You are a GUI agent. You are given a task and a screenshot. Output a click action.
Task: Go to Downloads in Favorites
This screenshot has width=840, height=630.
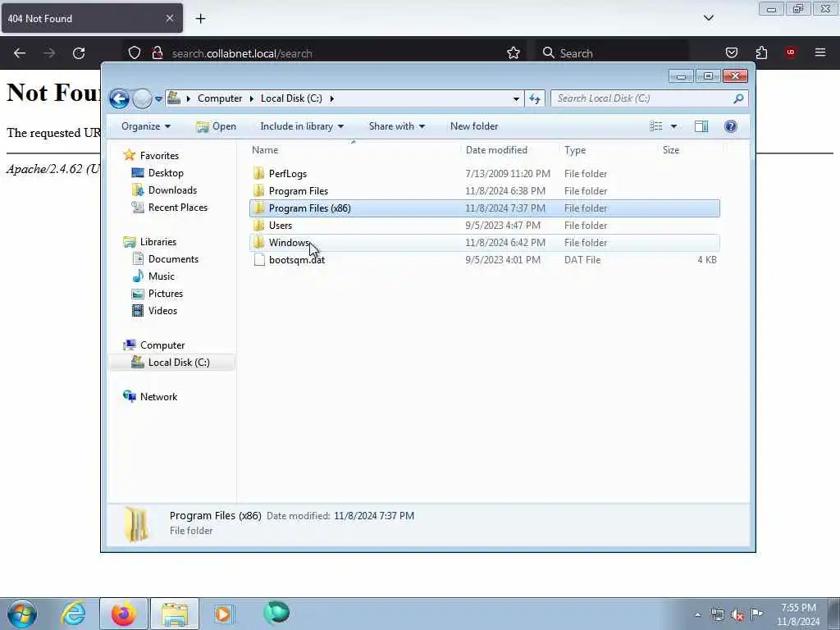(172, 190)
